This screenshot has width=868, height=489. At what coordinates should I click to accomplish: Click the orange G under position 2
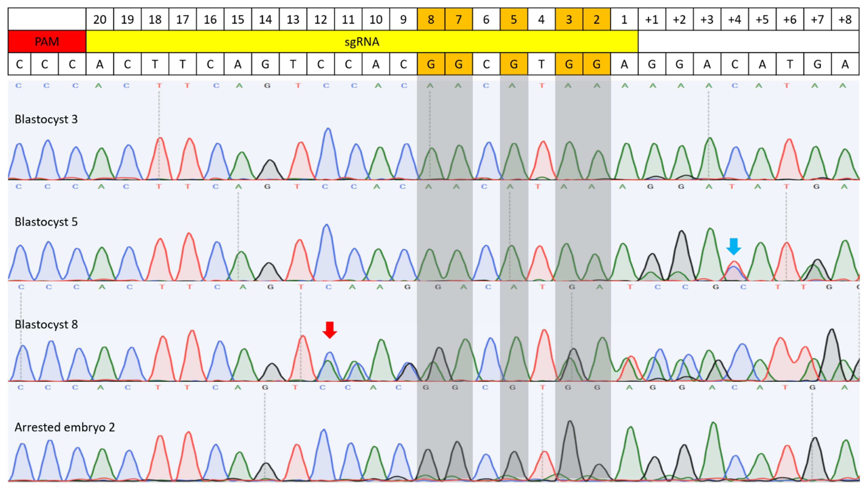(x=596, y=64)
